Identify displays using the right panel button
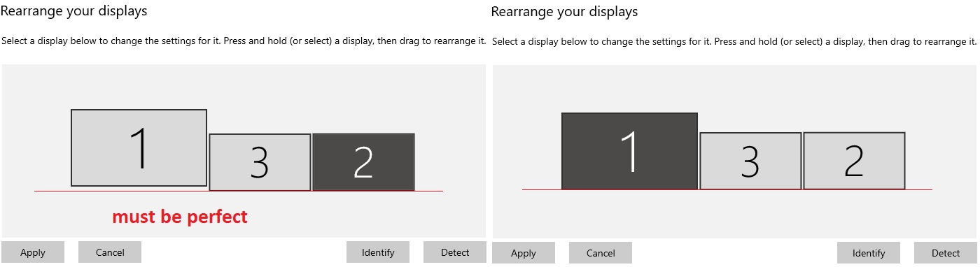Image resolution: width=980 pixels, height=267 pixels. point(869,253)
